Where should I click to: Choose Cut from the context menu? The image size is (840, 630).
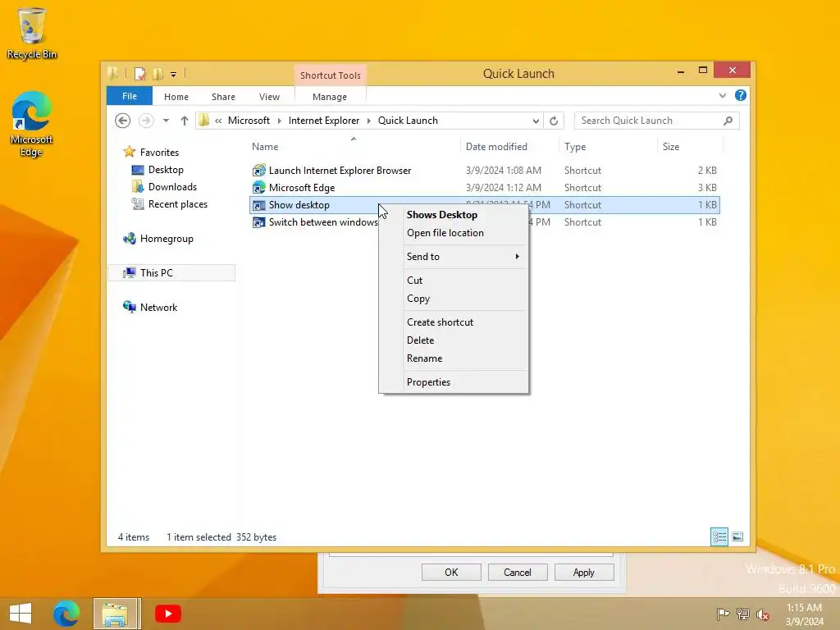point(453,280)
